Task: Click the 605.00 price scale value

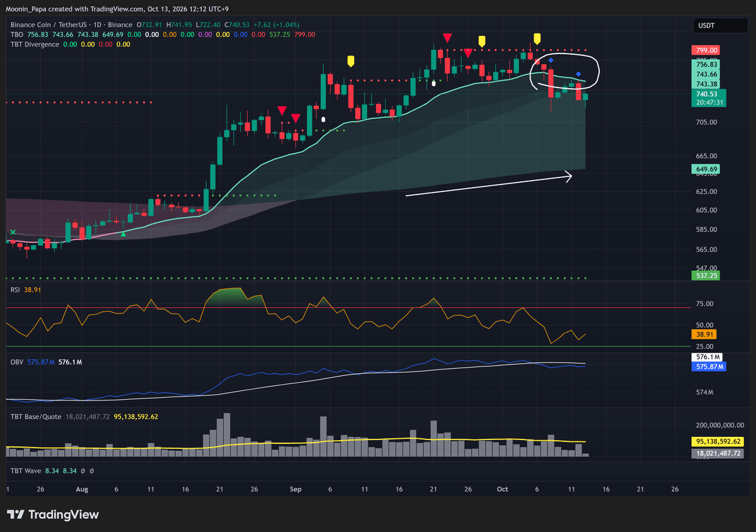Action: pos(706,210)
